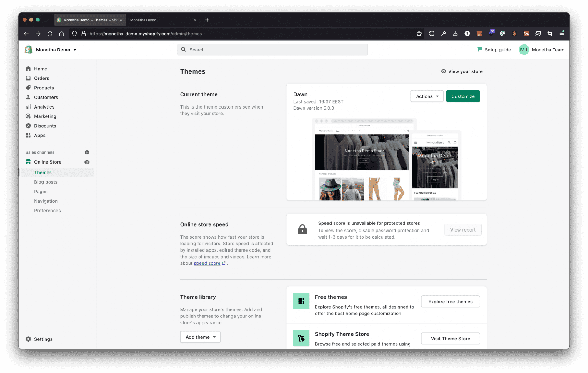This screenshot has width=588, height=373.
Task: Open the browser hamburger menu
Action: click(x=562, y=33)
